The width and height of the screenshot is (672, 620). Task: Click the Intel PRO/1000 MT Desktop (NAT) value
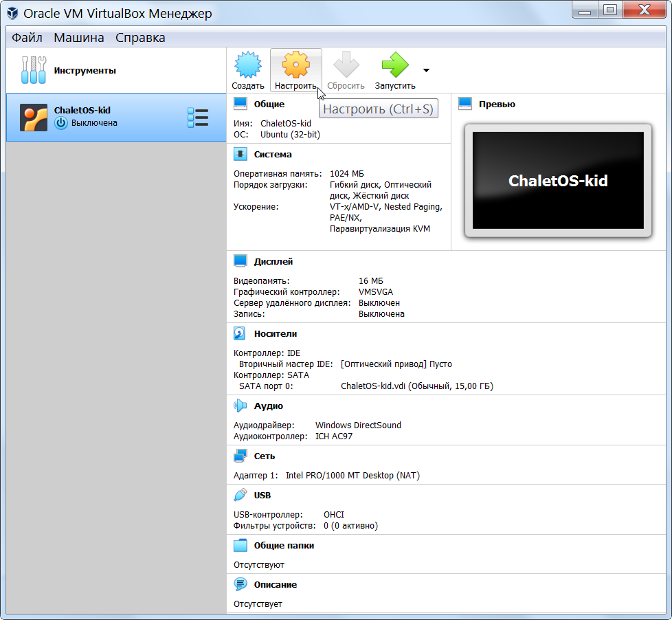pos(352,475)
